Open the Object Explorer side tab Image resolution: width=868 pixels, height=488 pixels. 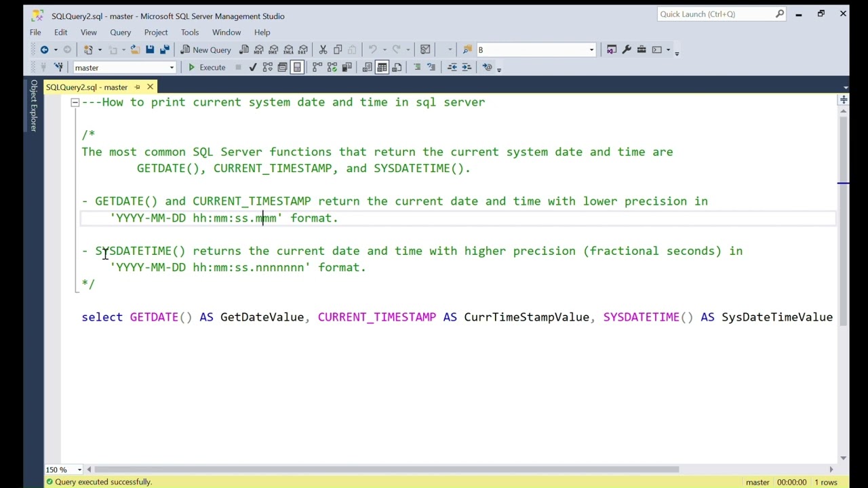[33, 104]
